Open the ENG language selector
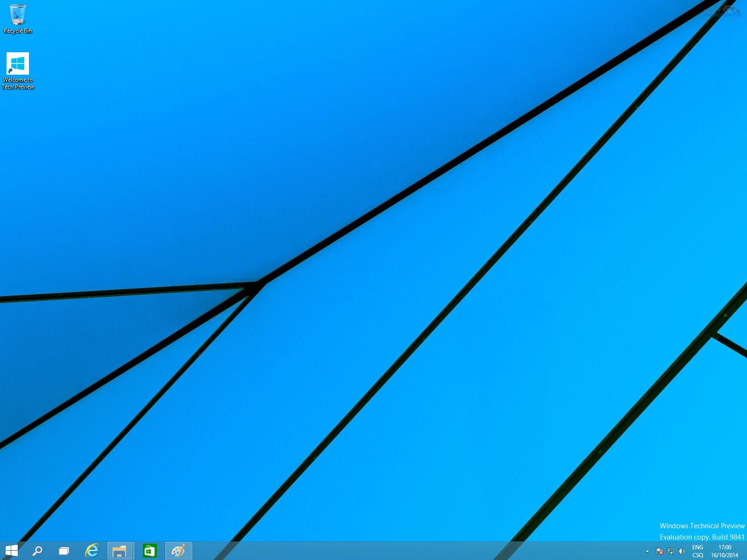 (698, 547)
